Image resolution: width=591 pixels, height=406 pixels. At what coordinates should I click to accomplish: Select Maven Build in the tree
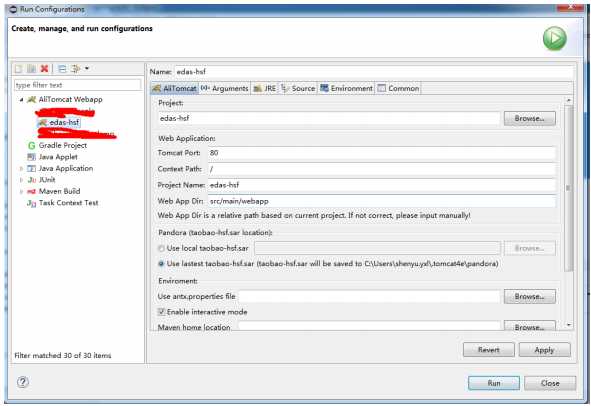click(59, 191)
